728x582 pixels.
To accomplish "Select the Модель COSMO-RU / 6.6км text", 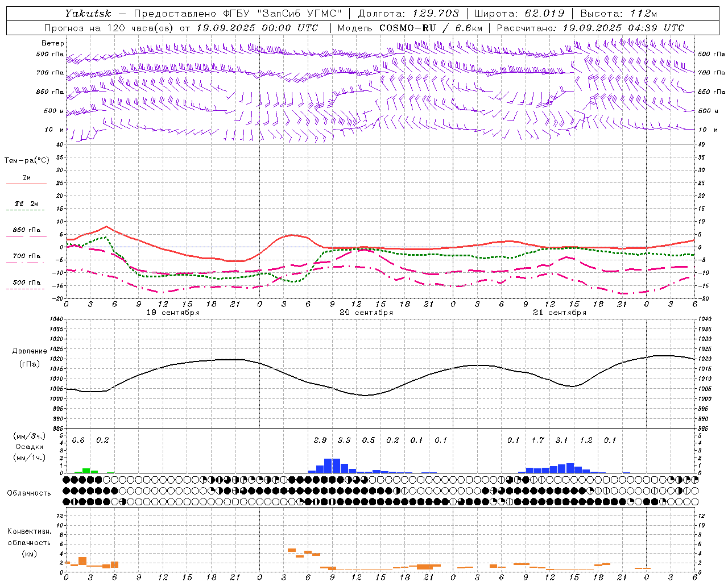I will [410, 28].
